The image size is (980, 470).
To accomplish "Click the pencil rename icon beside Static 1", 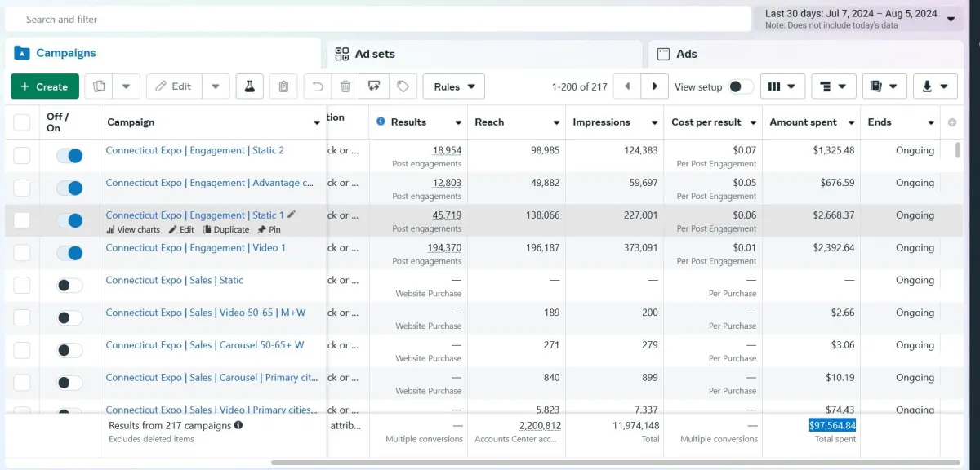I will pos(292,215).
